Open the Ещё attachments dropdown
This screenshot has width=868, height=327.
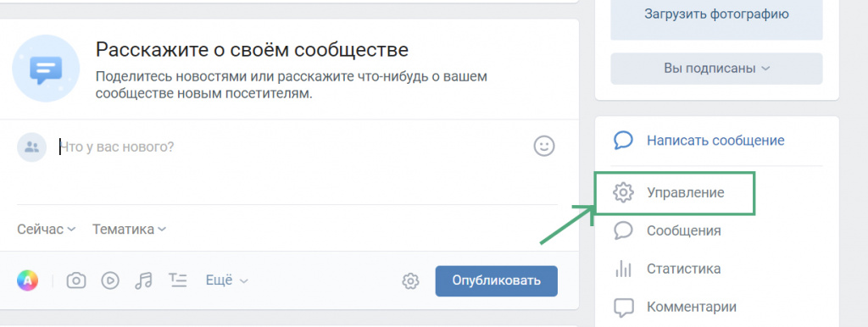point(227,280)
